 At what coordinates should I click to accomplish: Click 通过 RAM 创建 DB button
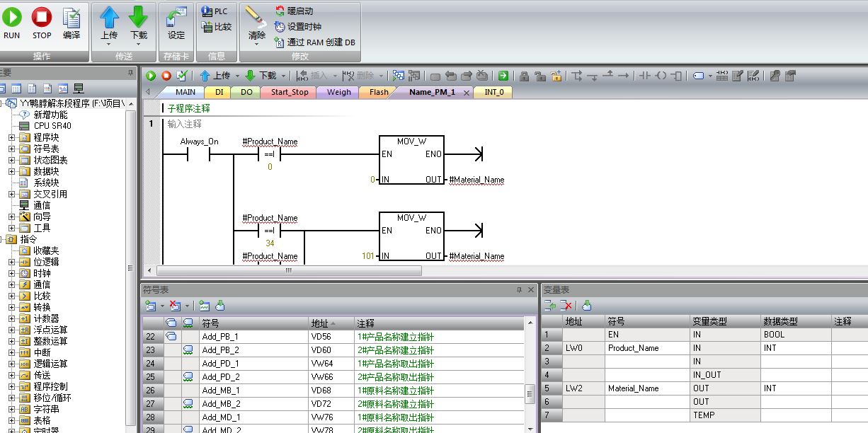pyautogui.click(x=315, y=42)
